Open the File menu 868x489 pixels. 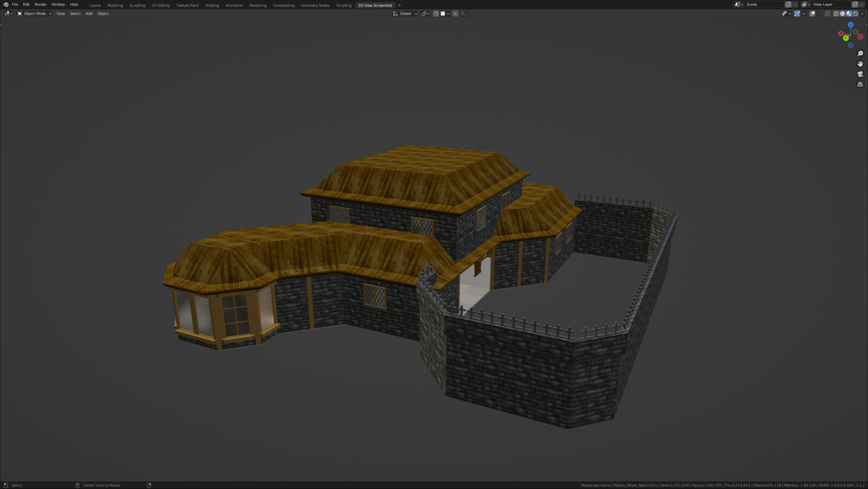15,4
